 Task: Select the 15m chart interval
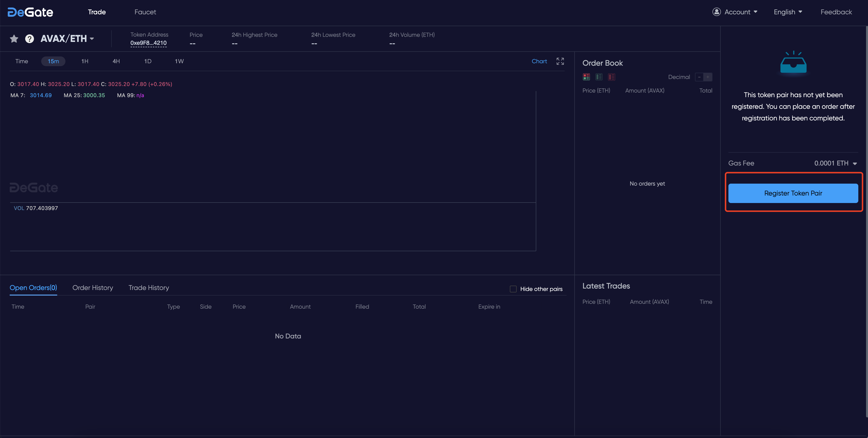(x=53, y=61)
